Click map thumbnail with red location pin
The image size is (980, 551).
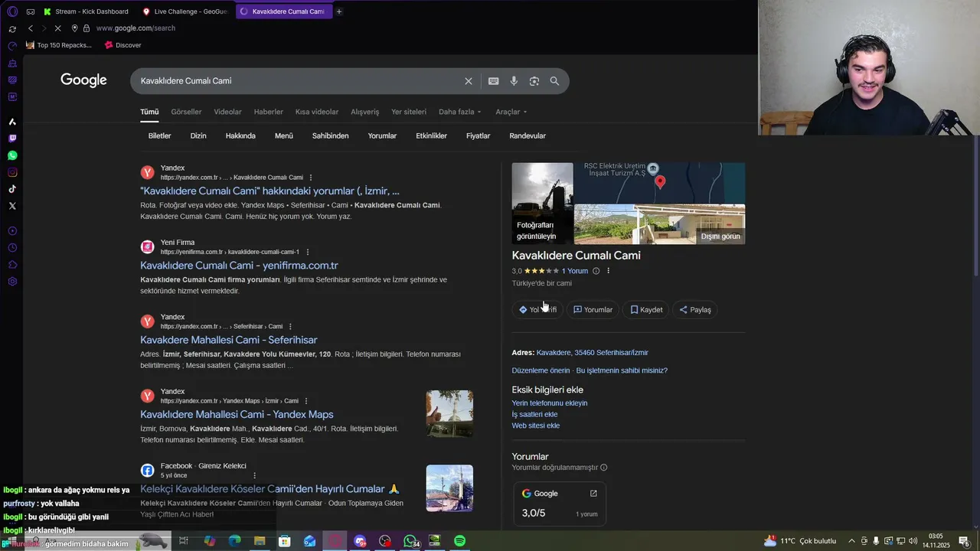click(660, 183)
